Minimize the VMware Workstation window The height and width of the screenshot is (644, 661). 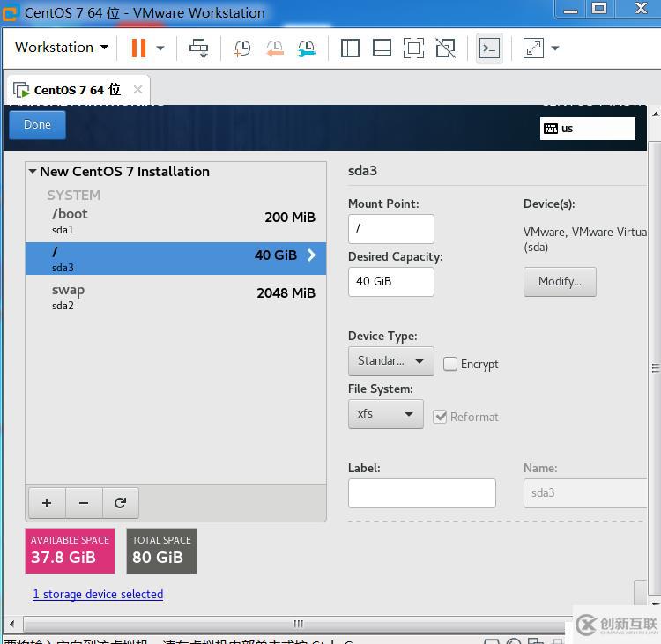571,9
